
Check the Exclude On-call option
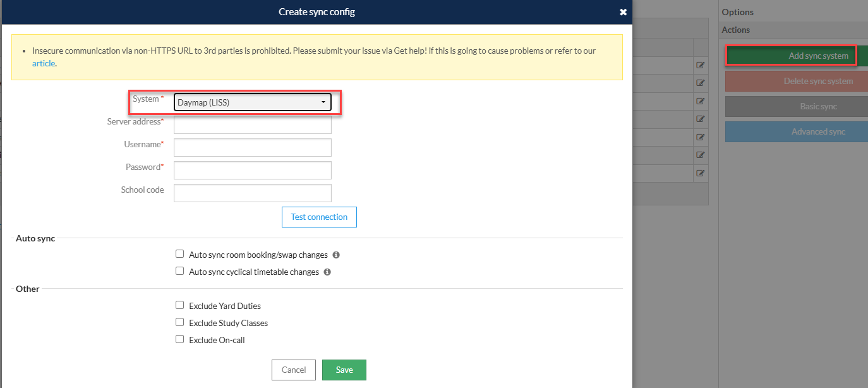coord(180,339)
